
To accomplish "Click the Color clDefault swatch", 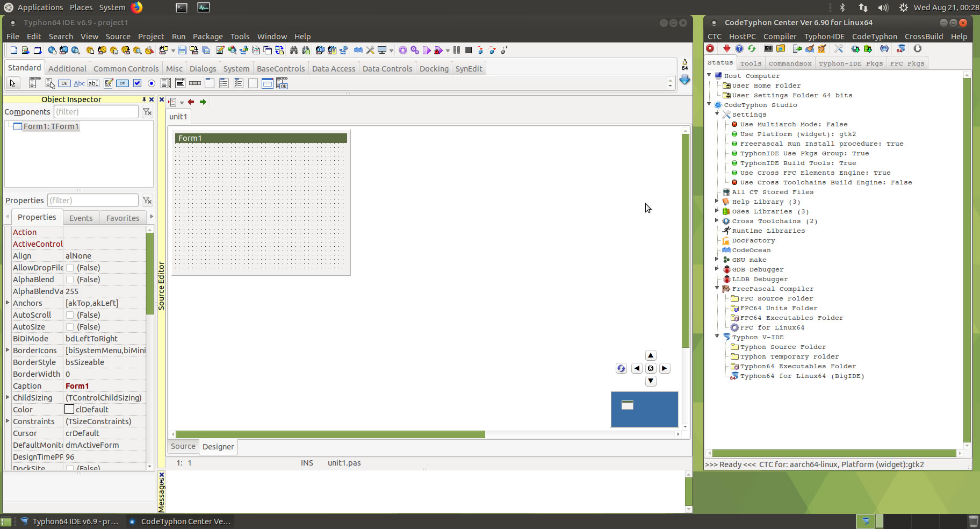I will pos(70,410).
